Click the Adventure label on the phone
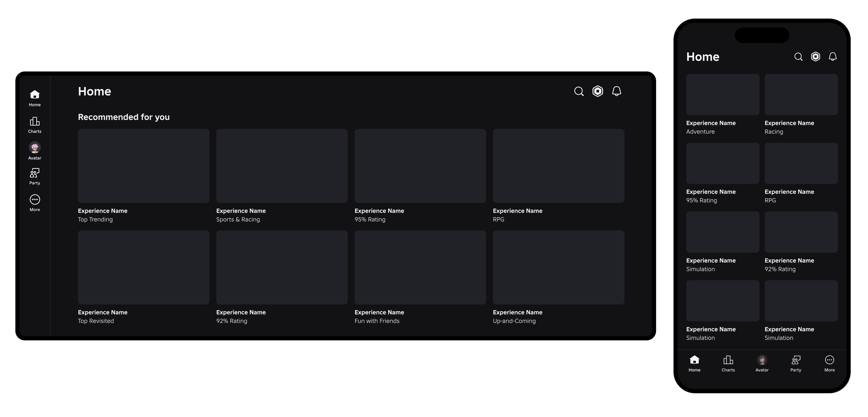Image resolution: width=868 pixels, height=417 pixels. coord(700,132)
